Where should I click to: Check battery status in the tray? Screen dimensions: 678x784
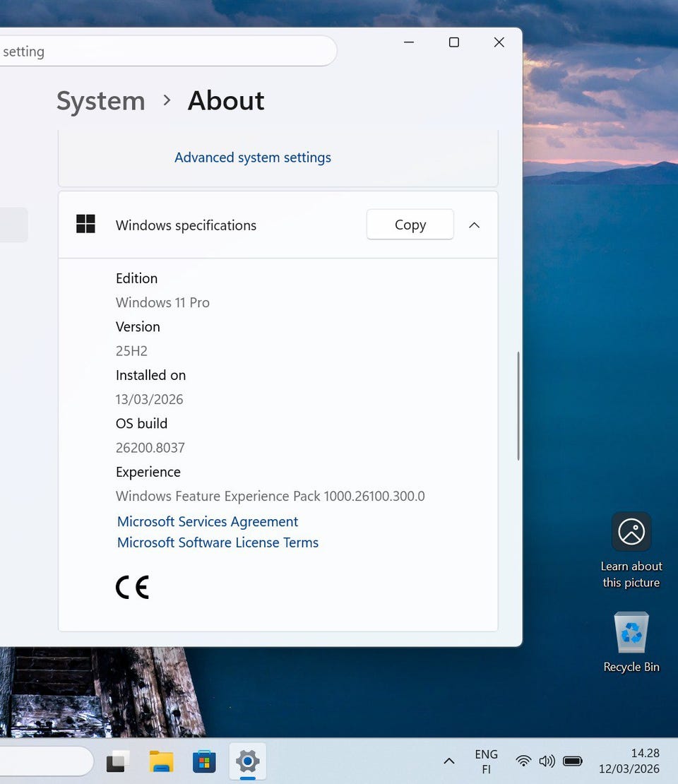(x=573, y=761)
